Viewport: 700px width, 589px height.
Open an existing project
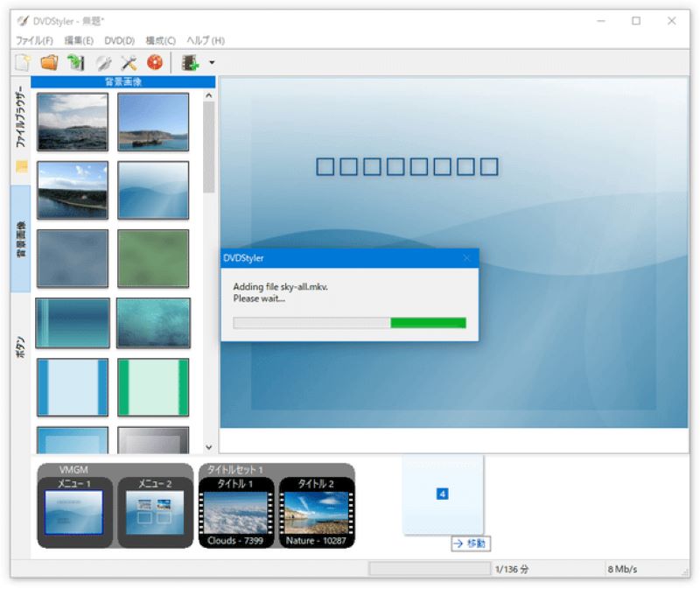pyautogui.click(x=49, y=61)
